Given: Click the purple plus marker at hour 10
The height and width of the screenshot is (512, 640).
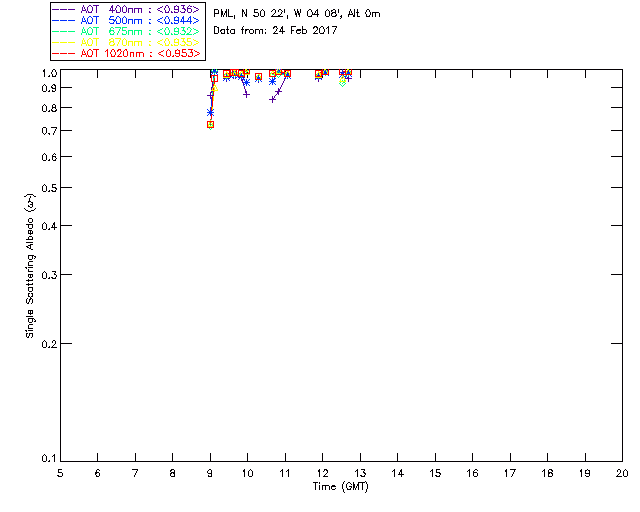Looking at the screenshot, I should 247,95.
